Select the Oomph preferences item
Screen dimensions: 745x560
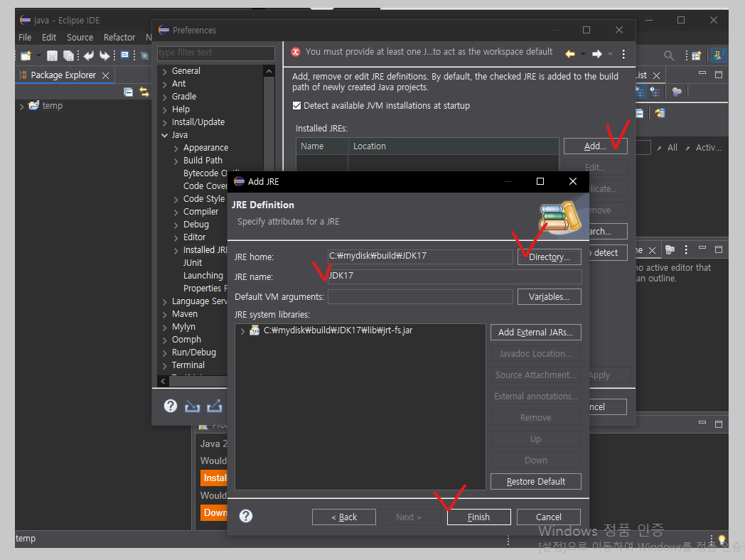[x=186, y=340]
